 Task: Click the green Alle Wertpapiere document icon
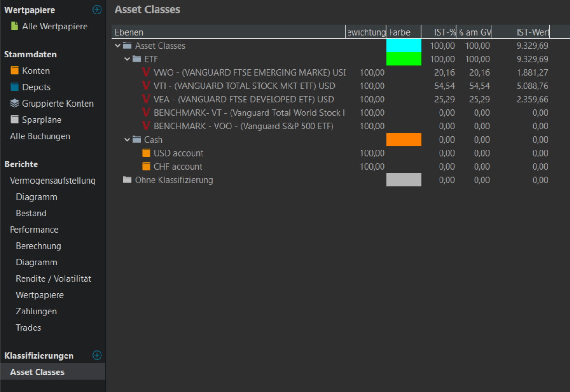tap(14, 27)
